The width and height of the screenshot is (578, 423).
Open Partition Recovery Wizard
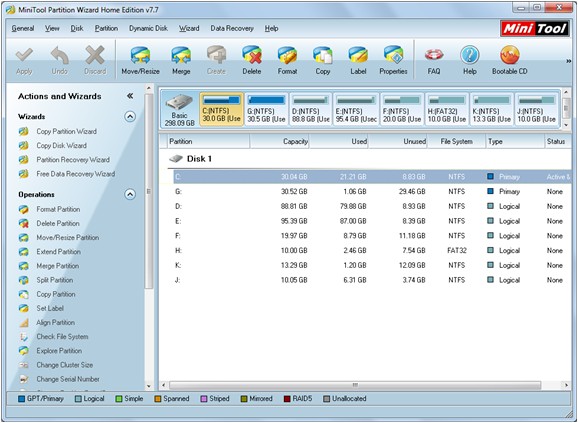coord(73,160)
